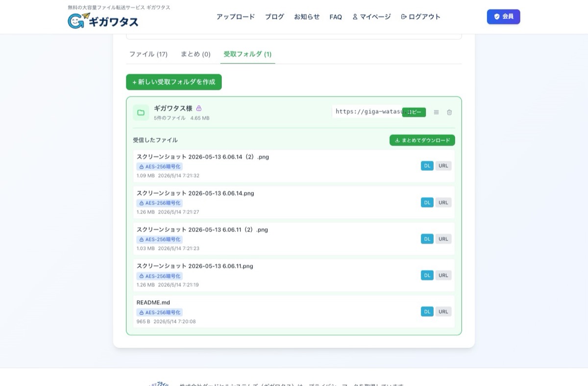
Task: Copy the folder URL with コピー button
Action: coord(414,112)
